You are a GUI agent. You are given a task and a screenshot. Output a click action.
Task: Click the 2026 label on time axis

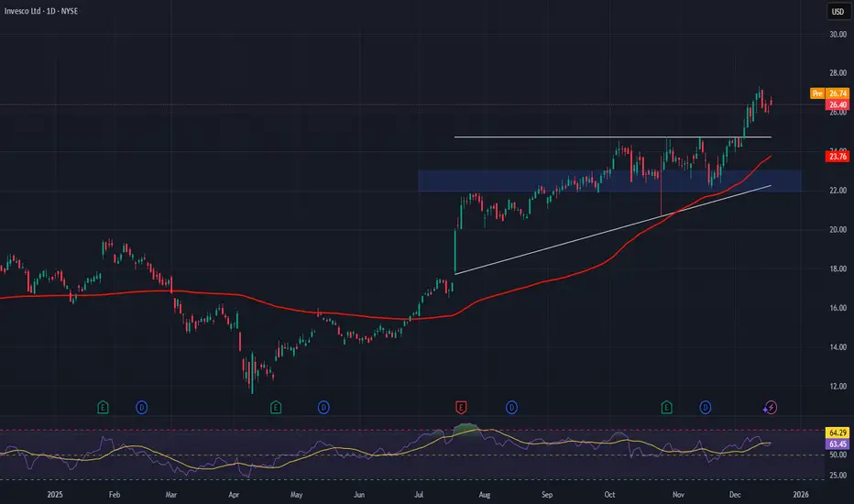coord(801,495)
